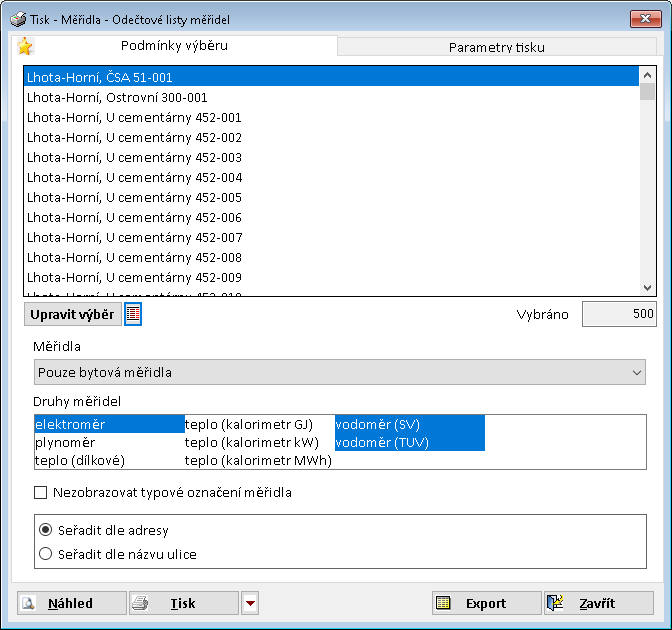Click the printer icon in title bar
The image size is (672, 630).
tap(18, 18)
